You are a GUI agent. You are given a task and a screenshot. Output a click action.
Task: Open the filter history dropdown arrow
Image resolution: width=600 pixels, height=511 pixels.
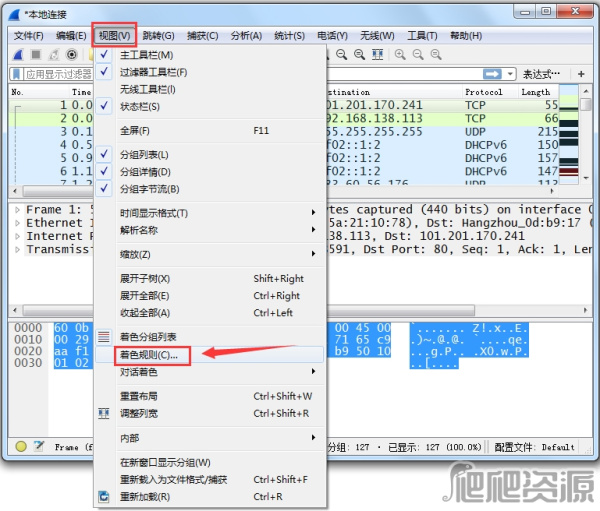(x=510, y=74)
